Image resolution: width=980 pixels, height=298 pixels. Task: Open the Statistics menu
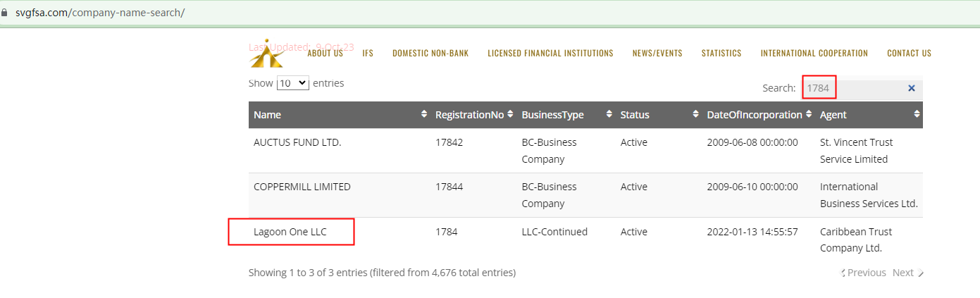[x=721, y=53]
